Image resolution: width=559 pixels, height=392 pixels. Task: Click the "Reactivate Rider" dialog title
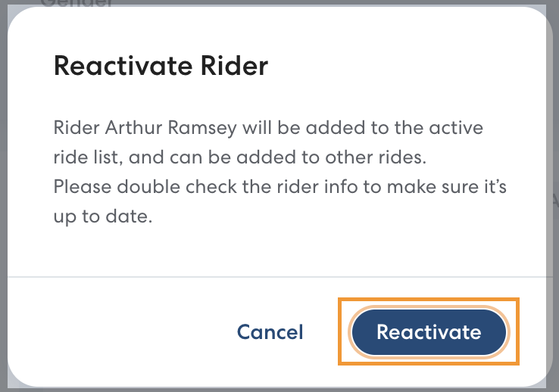click(161, 67)
